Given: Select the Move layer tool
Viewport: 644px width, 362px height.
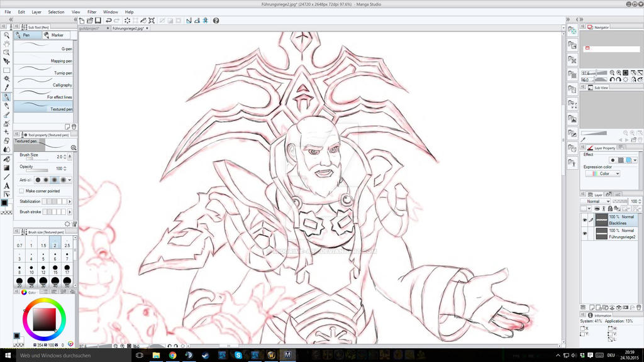Looking at the screenshot, I should point(6,61).
